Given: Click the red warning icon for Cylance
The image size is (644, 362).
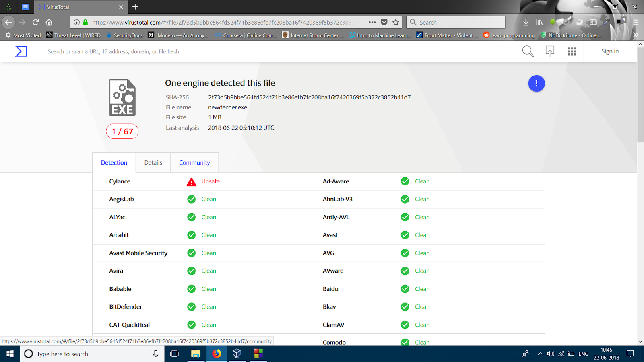Looking at the screenshot, I should pyautogui.click(x=192, y=182).
